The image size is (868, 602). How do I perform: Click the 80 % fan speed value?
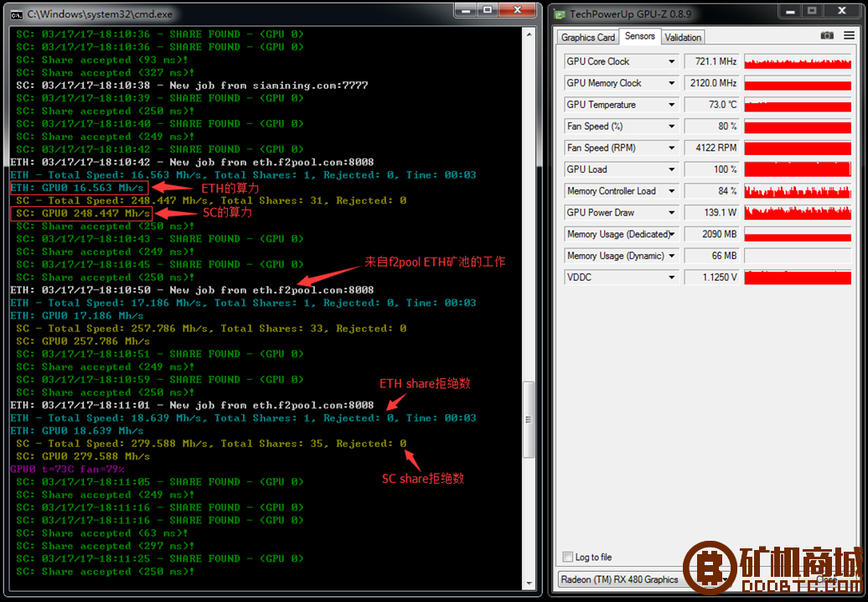point(712,127)
